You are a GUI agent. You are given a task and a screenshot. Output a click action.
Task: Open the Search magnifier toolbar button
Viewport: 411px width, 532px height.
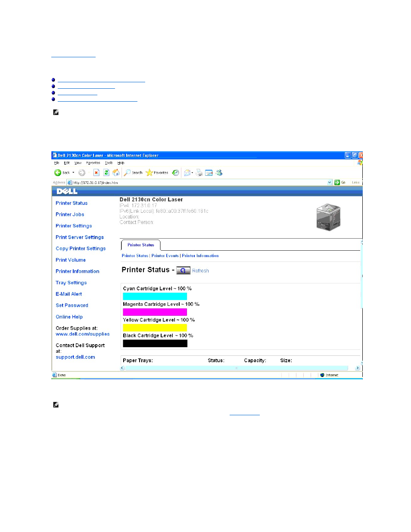click(133, 173)
